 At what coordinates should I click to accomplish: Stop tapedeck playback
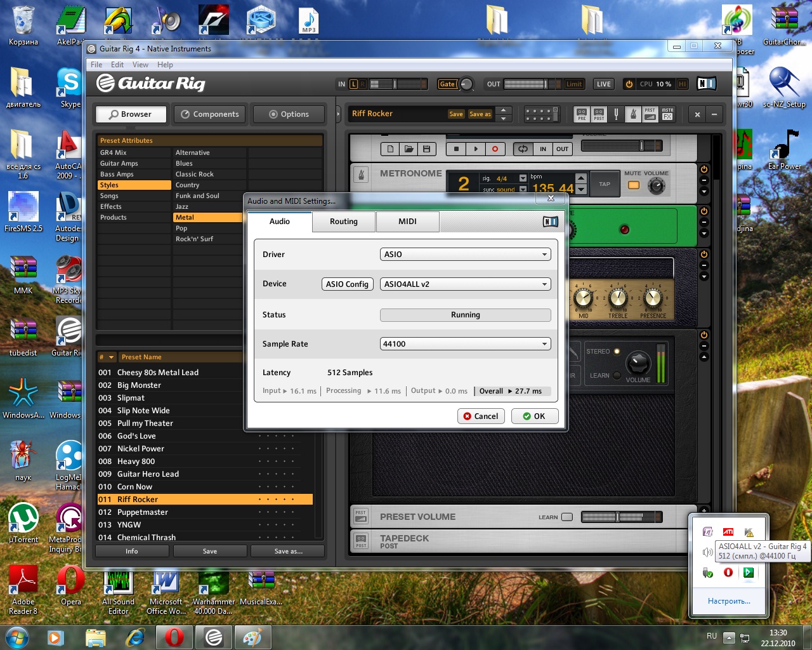456,149
